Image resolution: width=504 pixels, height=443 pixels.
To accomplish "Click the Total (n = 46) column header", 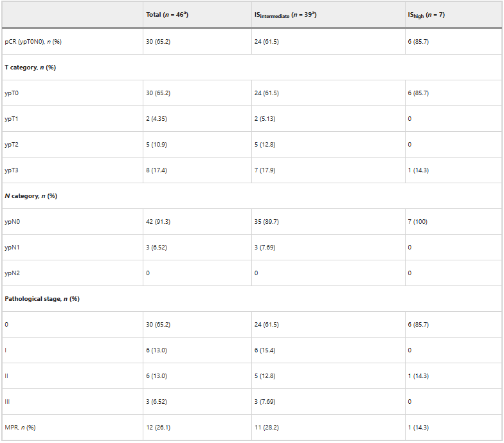I will click(166, 15).
